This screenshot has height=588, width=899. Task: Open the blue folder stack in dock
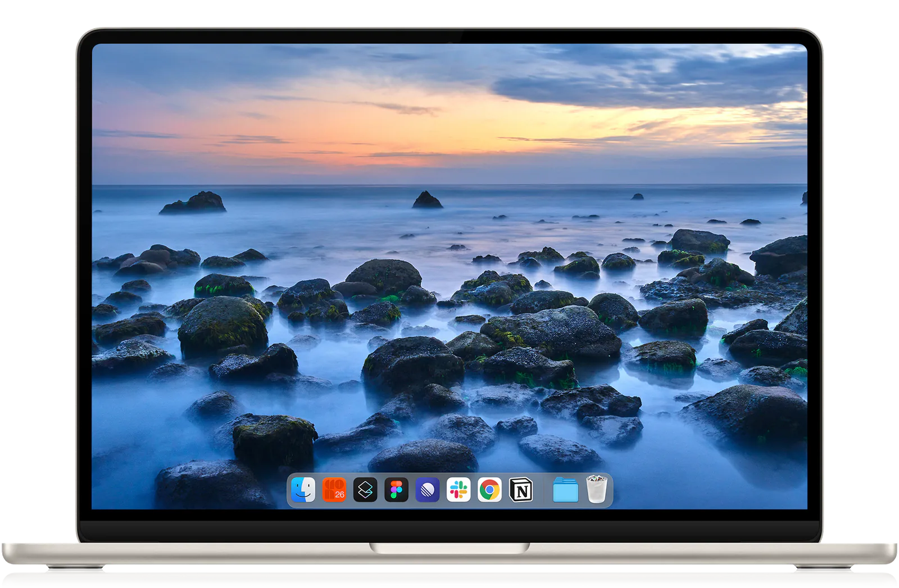(565, 490)
